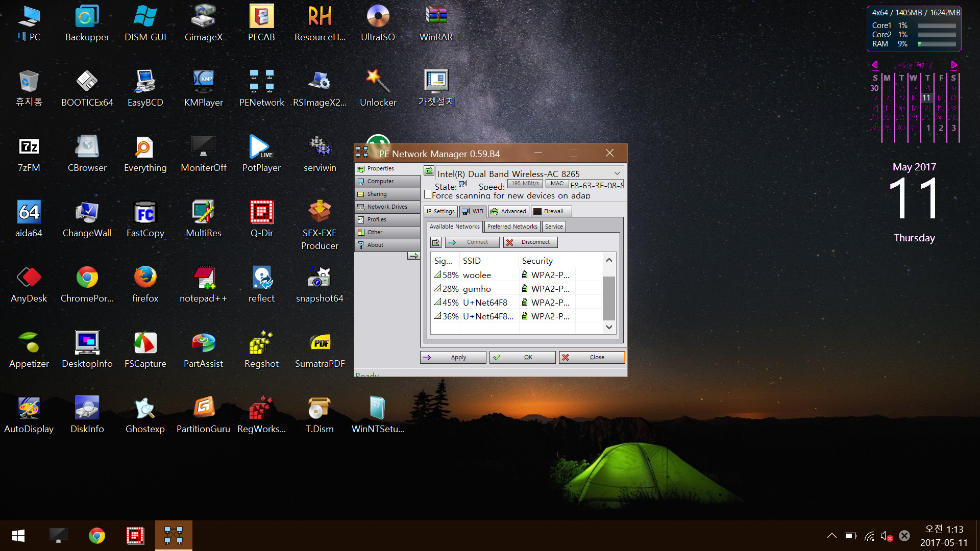Open the Profiles section
Screen dimensions: 980x551
click(x=387, y=219)
